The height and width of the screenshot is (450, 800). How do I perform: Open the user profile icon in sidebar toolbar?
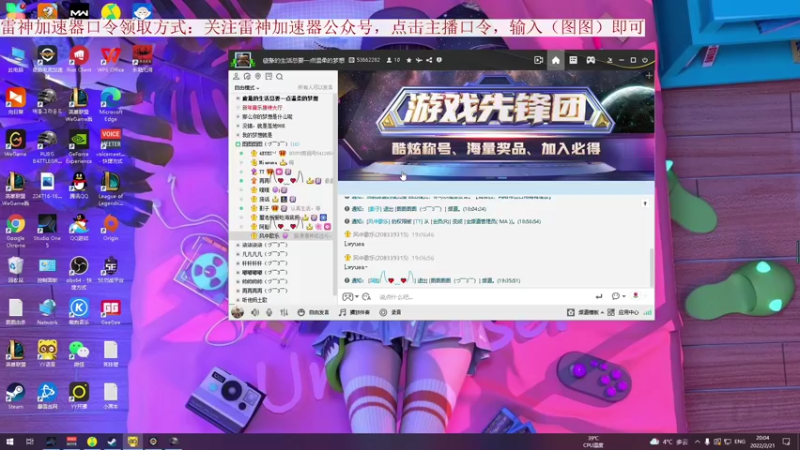[236, 77]
